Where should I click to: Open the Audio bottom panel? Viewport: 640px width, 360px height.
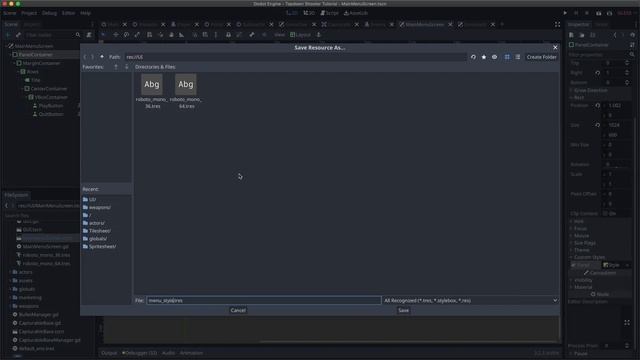[168, 353]
